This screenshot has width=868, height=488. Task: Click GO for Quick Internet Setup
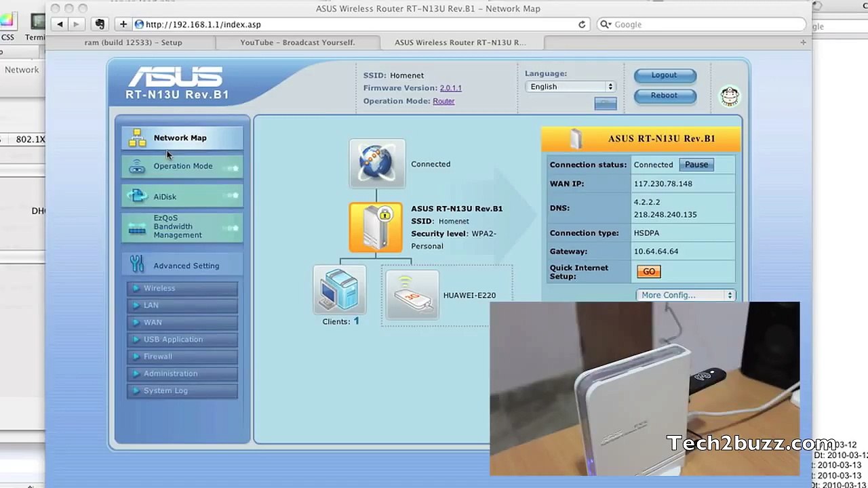coord(649,272)
